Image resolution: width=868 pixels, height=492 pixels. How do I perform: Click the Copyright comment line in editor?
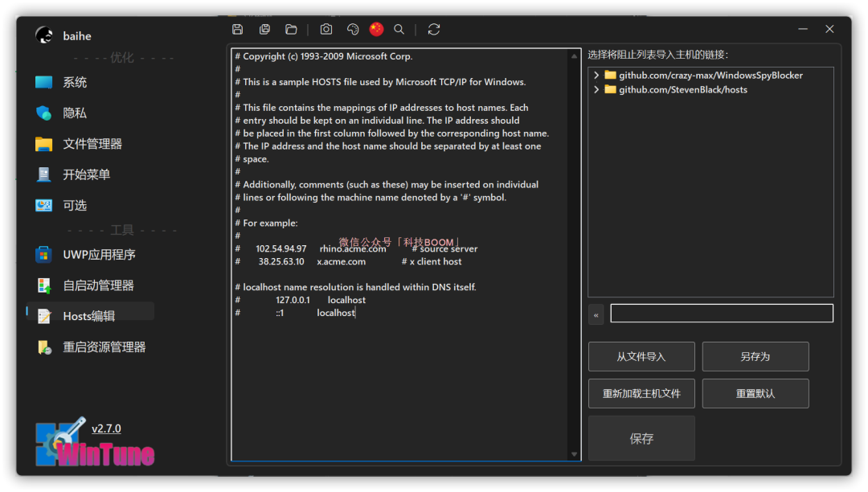click(x=324, y=56)
